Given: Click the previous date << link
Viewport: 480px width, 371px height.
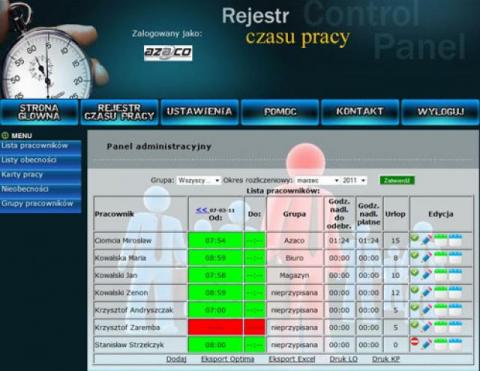Looking at the screenshot, I should tap(202, 210).
